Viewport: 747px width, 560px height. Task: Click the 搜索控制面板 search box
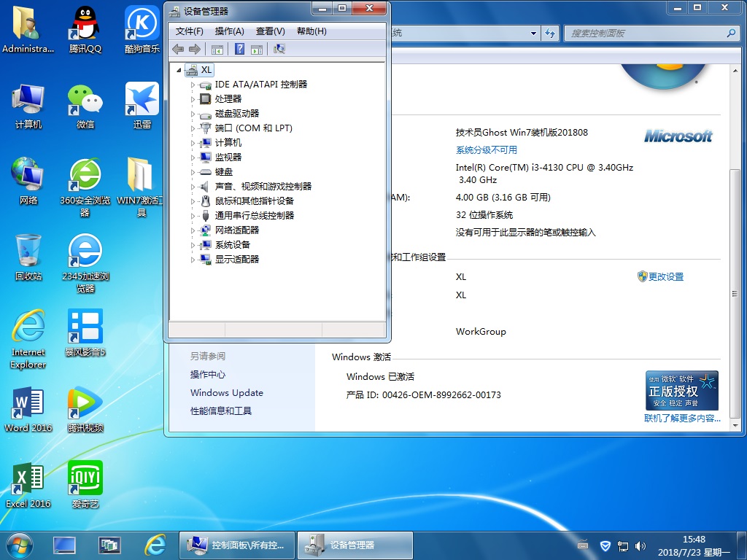pyautogui.click(x=646, y=34)
